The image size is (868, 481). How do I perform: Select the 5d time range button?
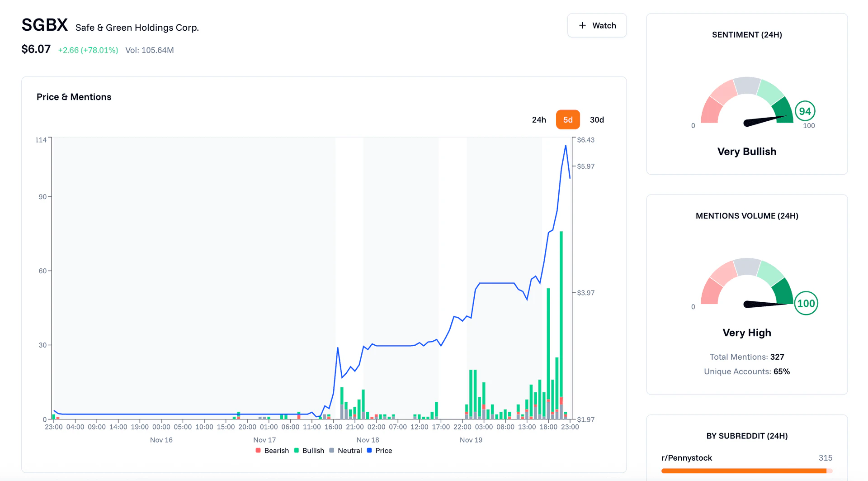point(568,119)
